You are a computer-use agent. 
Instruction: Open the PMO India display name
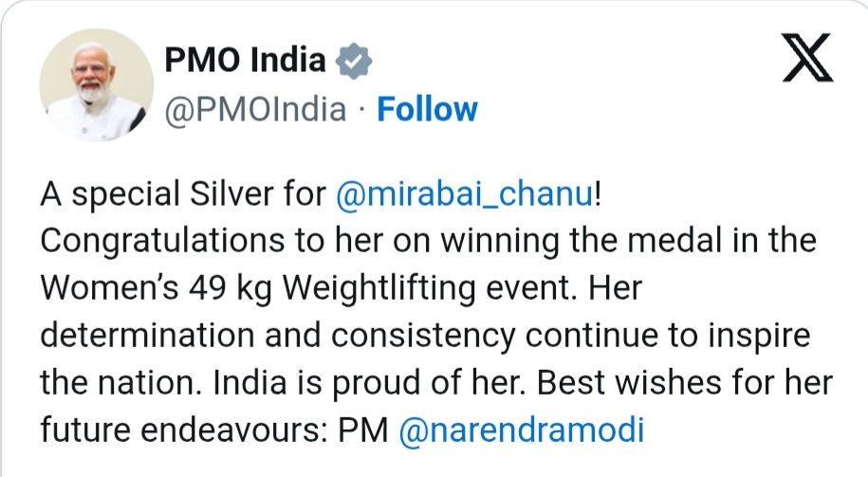pyautogui.click(x=245, y=60)
